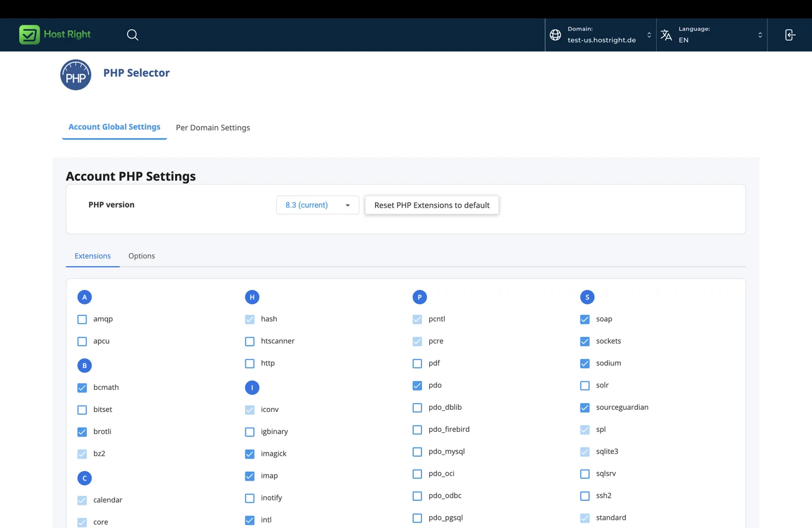Click the letter H group badge
Image resolution: width=812 pixels, height=528 pixels.
point(252,297)
